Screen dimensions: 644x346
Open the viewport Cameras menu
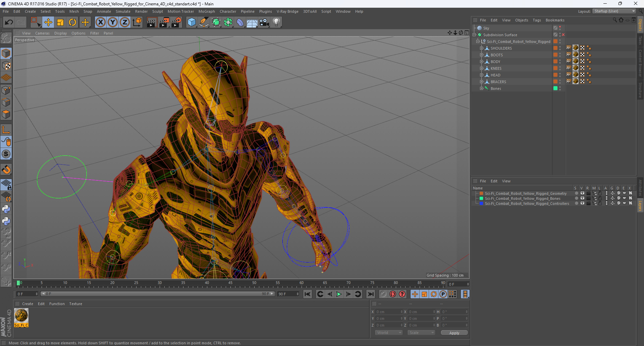coord(42,33)
